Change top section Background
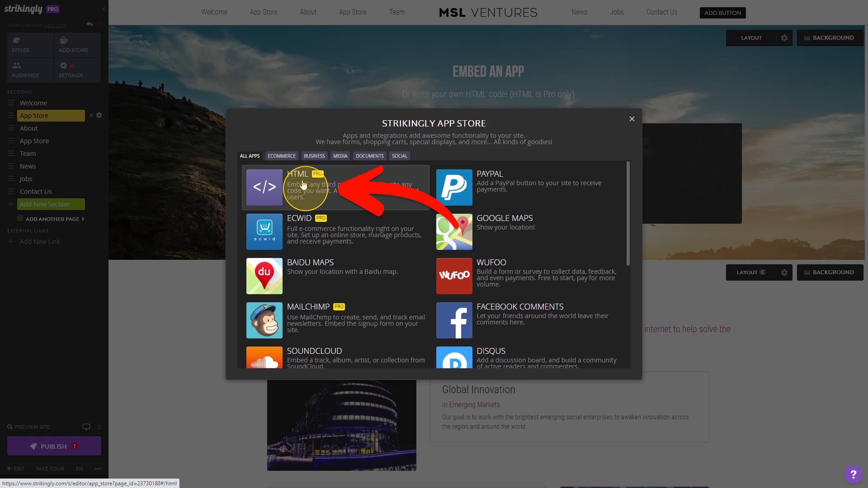Viewport: 868px width, 488px height. [830, 38]
